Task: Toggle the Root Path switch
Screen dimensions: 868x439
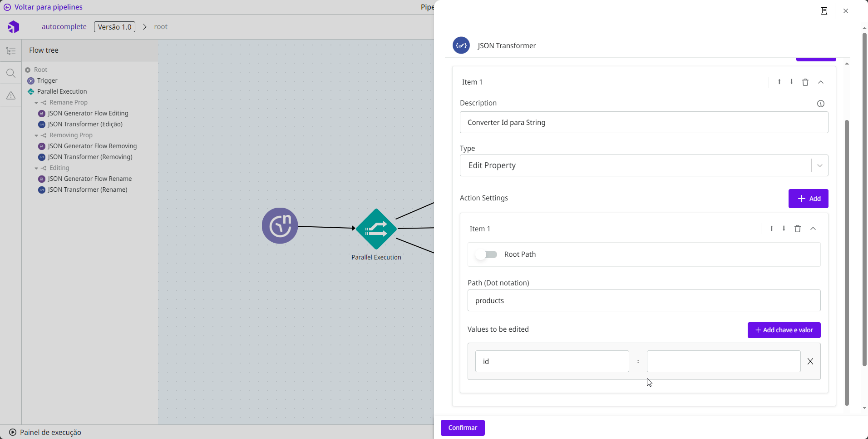Action: coord(486,254)
